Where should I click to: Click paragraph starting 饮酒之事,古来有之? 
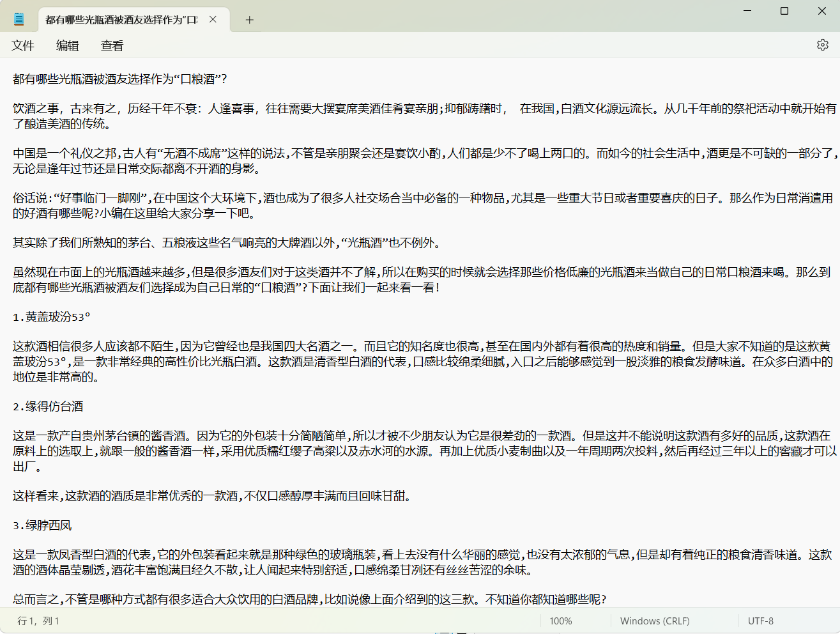[424, 116]
